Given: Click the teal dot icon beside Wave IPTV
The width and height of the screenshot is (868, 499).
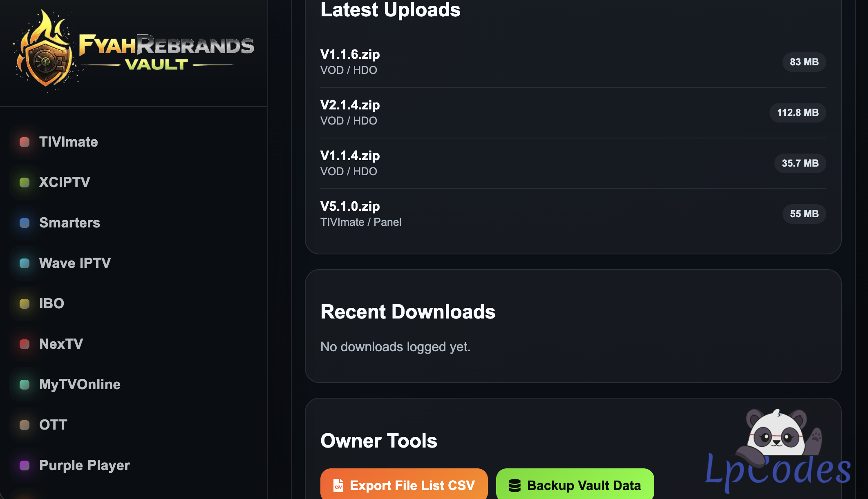Looking at the screenshot, I should click(x=25, y=263).
